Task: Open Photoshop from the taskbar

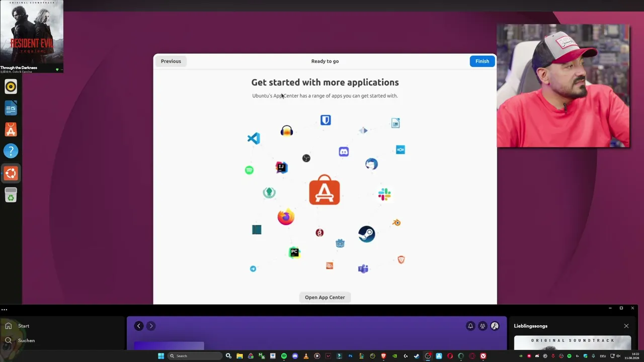Action: (x=350, y=356)
